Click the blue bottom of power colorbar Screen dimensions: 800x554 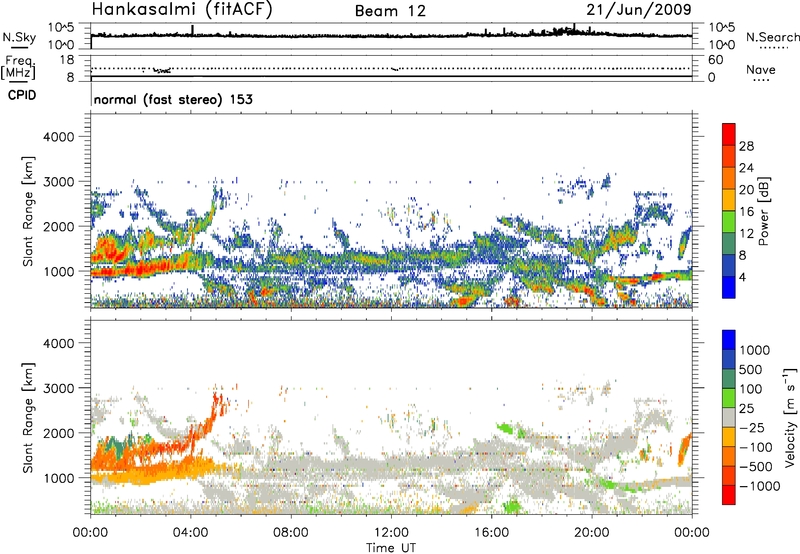(x=729, y=287)
